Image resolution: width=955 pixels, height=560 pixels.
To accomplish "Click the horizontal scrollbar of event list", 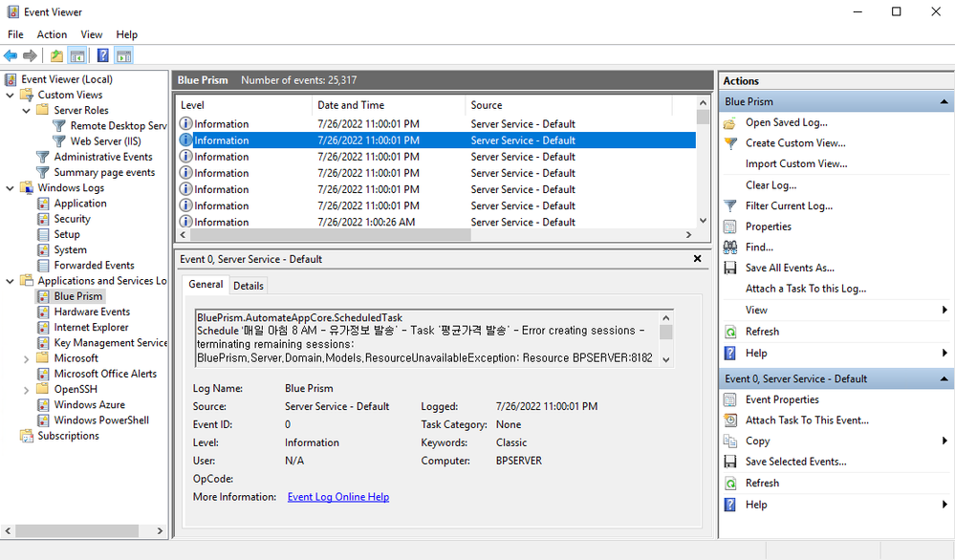I will tap(325, 235).
